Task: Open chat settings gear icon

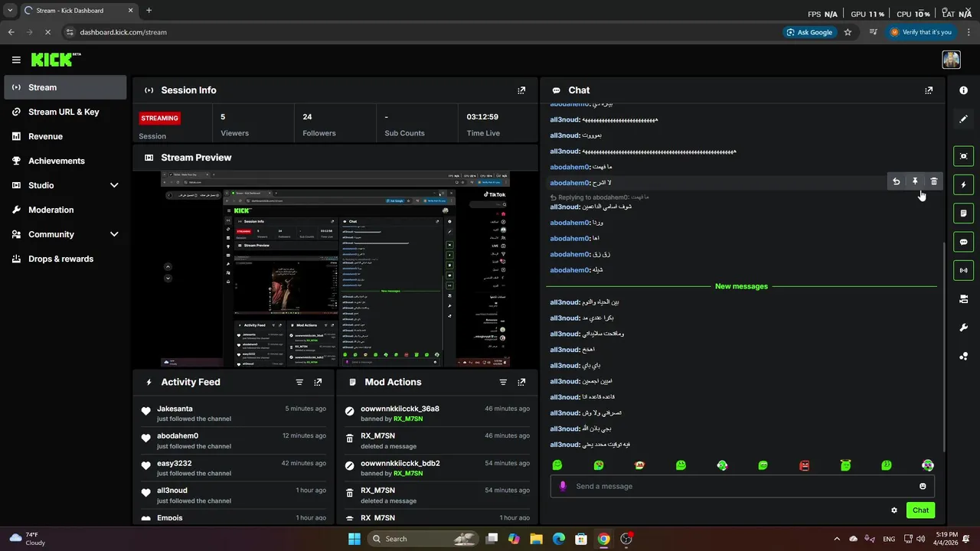Action: tap(894, 510)
